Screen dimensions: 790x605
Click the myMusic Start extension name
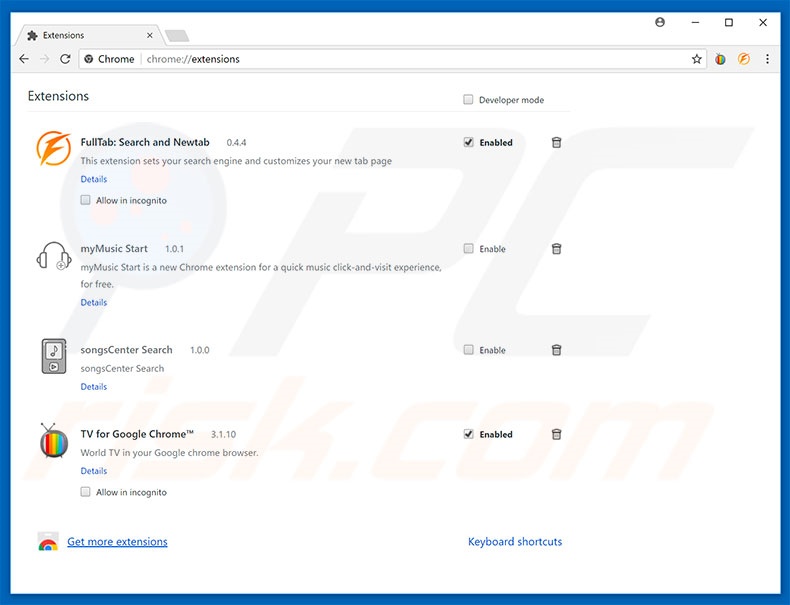point(114,248)
